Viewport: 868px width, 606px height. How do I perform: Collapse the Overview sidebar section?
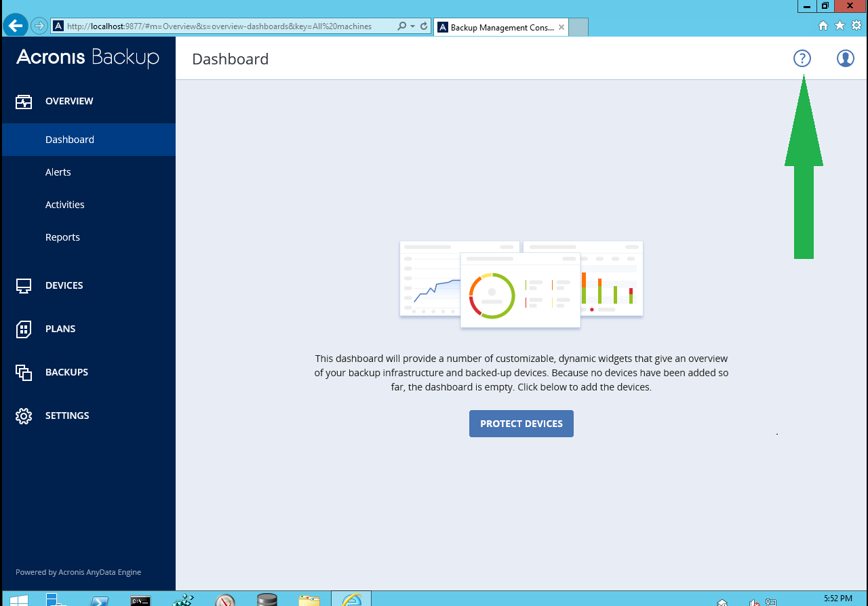[x=69, y=100]
